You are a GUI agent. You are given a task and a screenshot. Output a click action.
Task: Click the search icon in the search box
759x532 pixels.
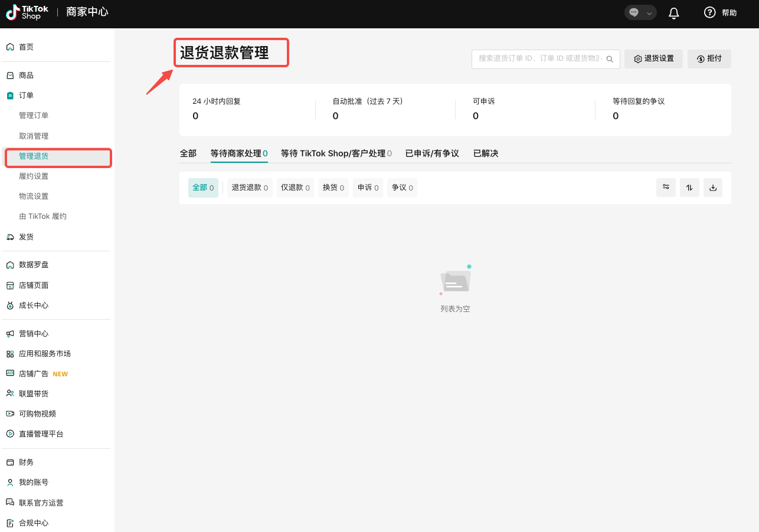(x=610, y=58)
